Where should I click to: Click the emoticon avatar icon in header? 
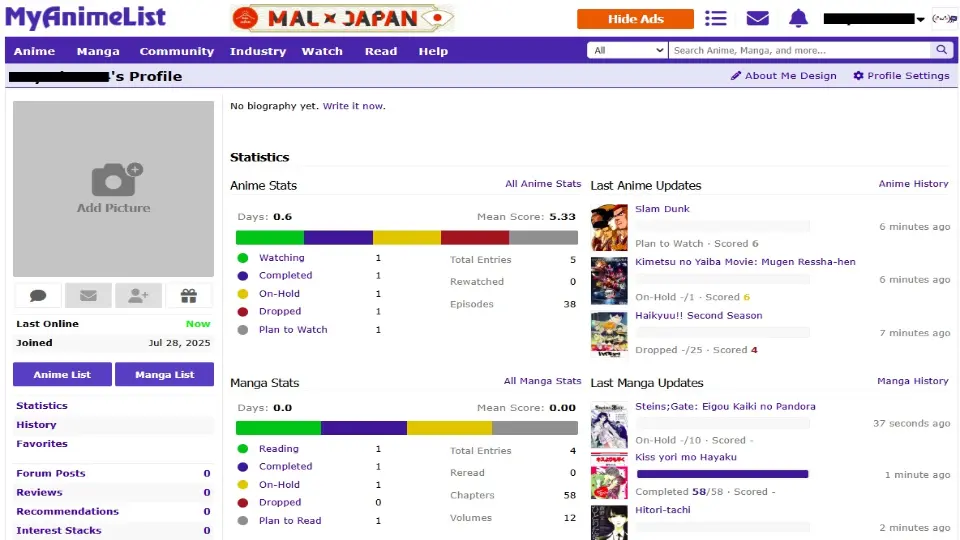(943, 18)
